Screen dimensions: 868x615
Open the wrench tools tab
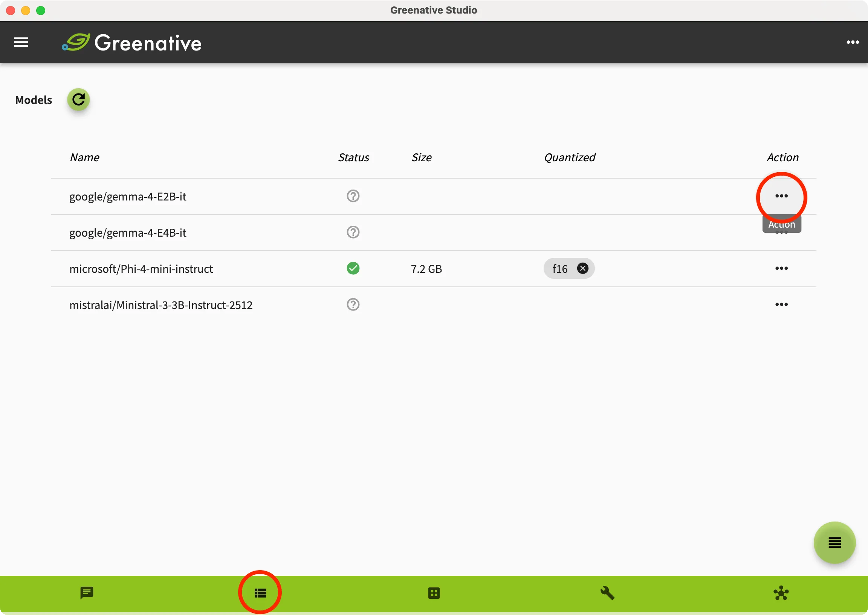[x=607, y=593]
